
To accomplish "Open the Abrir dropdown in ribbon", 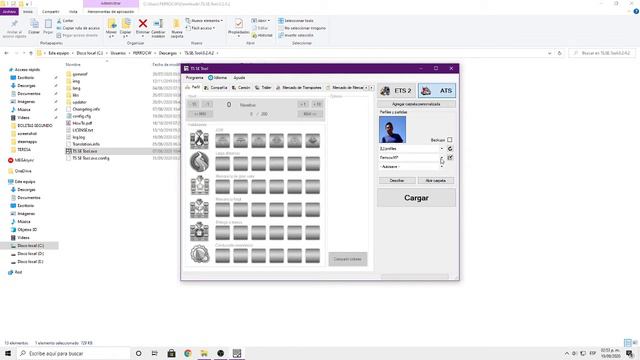I will pyautogui.click(x=261, y=20).
